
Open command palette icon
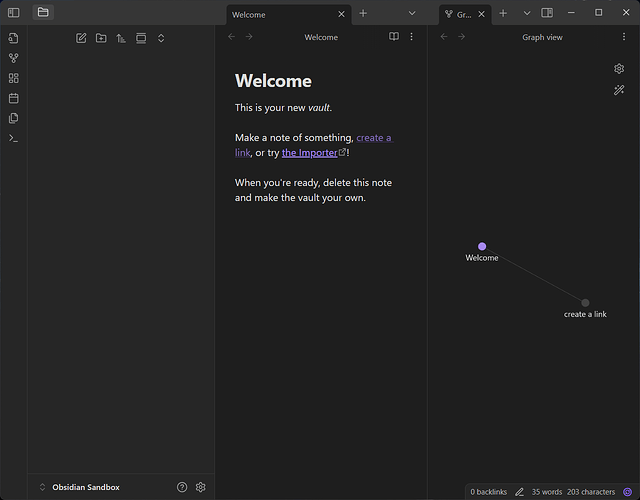[13, 138]
